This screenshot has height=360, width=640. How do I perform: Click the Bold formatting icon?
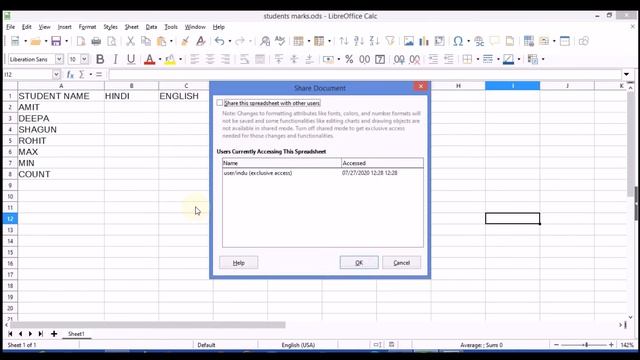pos(100,59)
